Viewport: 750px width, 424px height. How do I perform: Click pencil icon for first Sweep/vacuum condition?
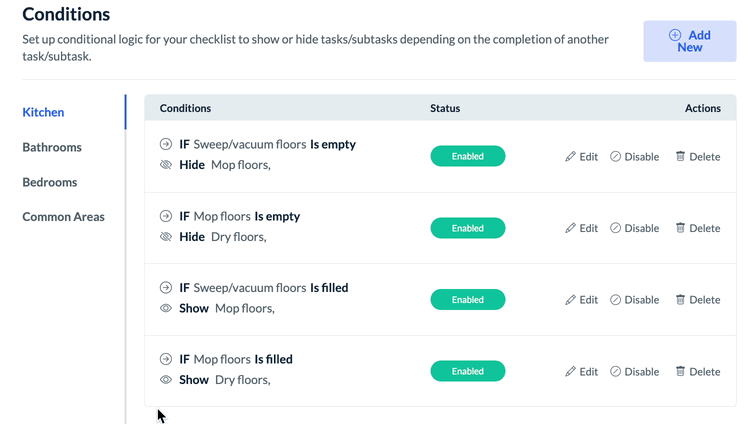(571, 156)
